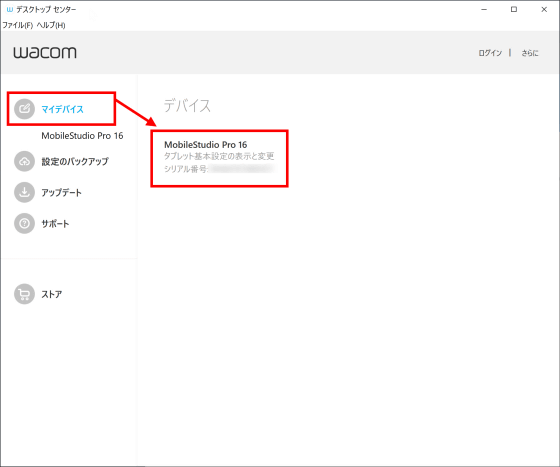This screenshot has height=467, width=560.
Task: Click the タブレット基本設定の表示と変更 text
Action: click(x=219, y=156)
